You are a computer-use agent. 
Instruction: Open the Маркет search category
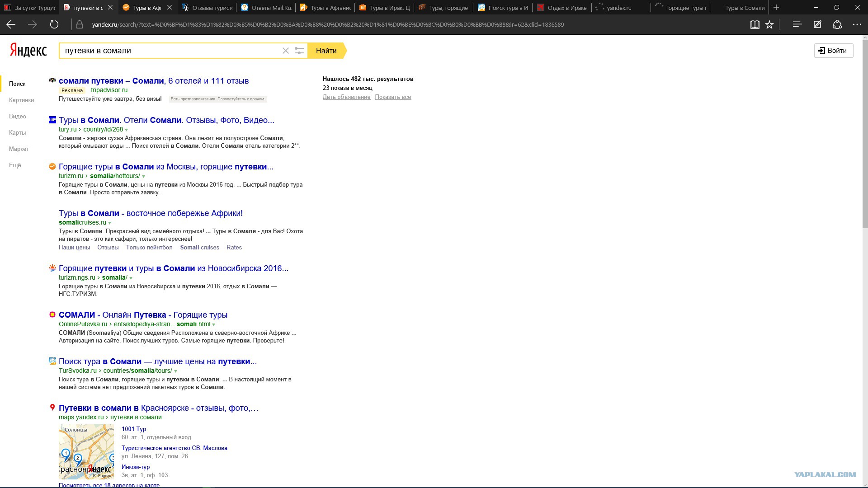point(19,149)
